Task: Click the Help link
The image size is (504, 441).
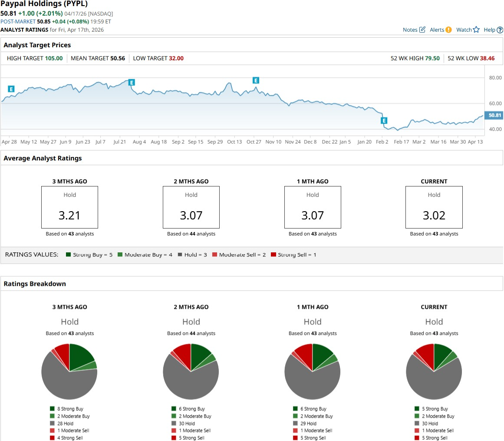Action: click(x=489, y=30)
